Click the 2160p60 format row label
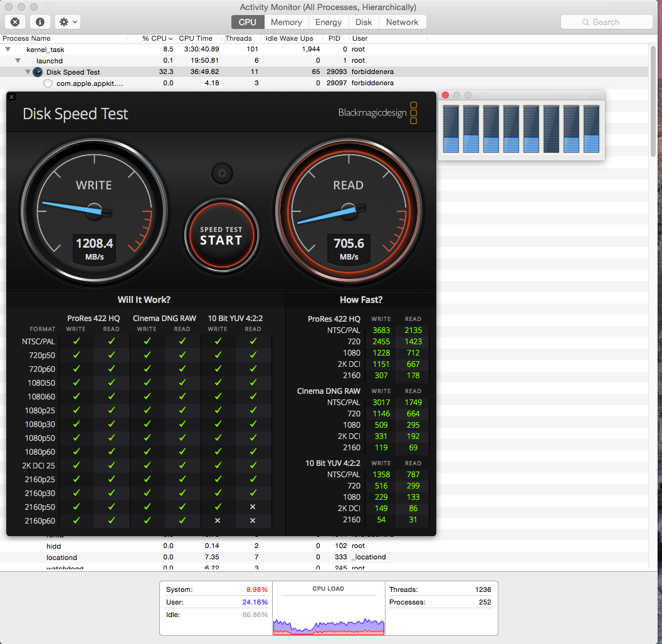This screenshot has width=662, height=644. pyautogui.click(x=39, y=520)
